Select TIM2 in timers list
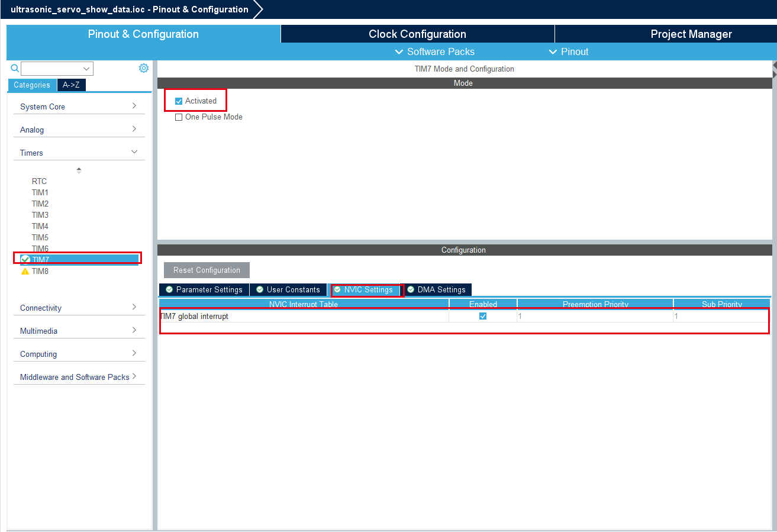The width and height of the screenshot is (777, 532). coord(40,204)
